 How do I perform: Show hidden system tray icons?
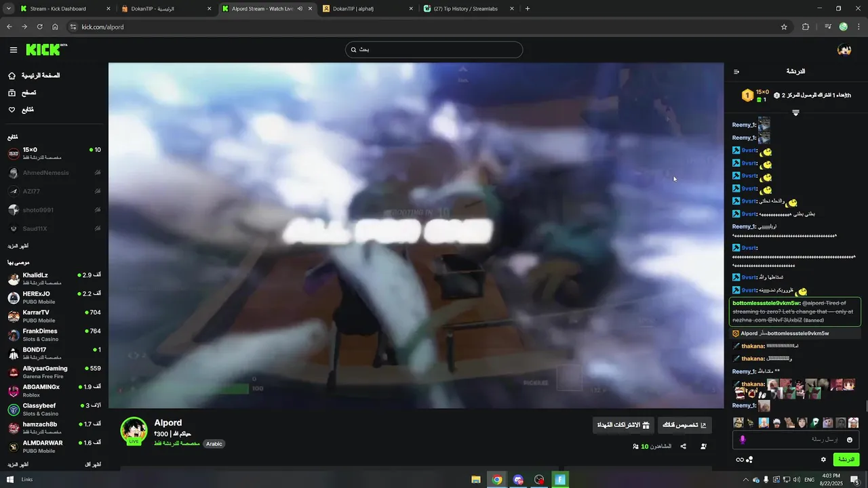point(746,479)
